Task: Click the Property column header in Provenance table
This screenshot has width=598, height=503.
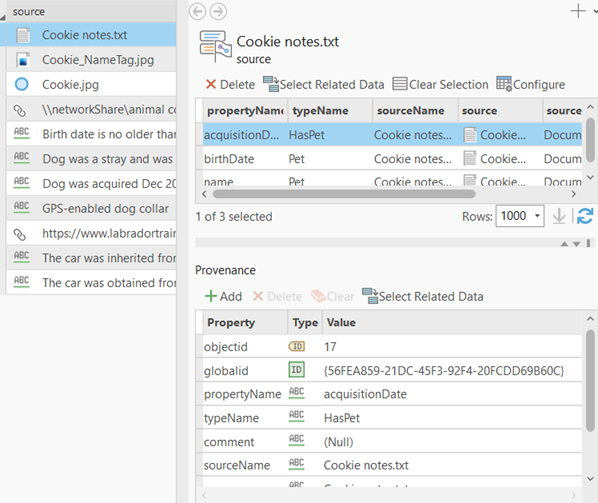Action: 245,323
